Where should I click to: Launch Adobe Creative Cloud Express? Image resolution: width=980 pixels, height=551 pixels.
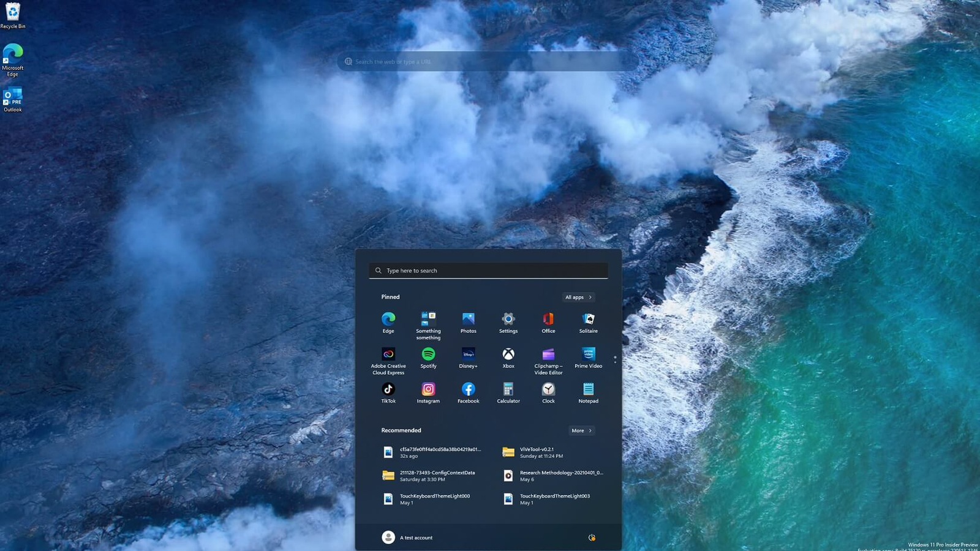tap(388, 361)
